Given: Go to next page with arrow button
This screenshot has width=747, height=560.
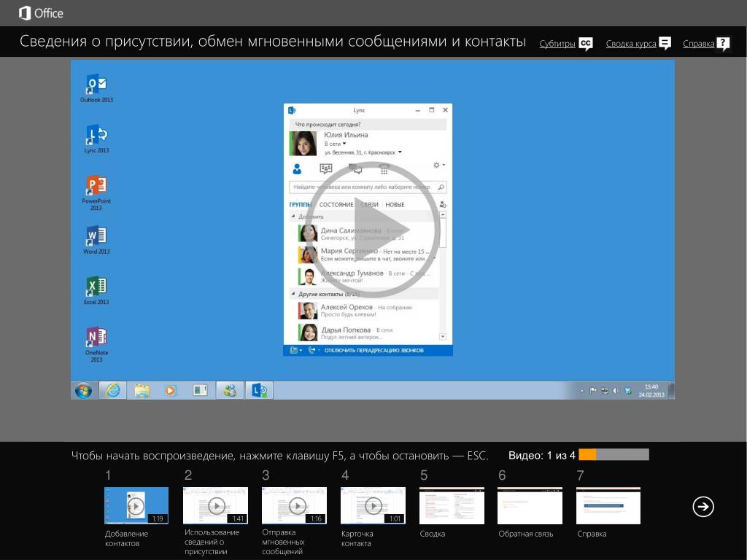Looking at the screenshot, I should coord(703,506).
